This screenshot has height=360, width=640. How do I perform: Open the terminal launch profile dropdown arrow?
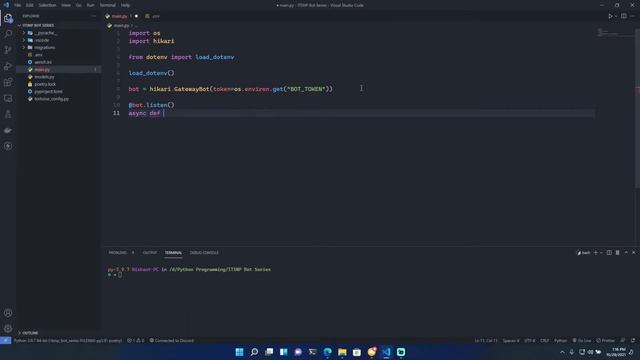coord(601,253)
